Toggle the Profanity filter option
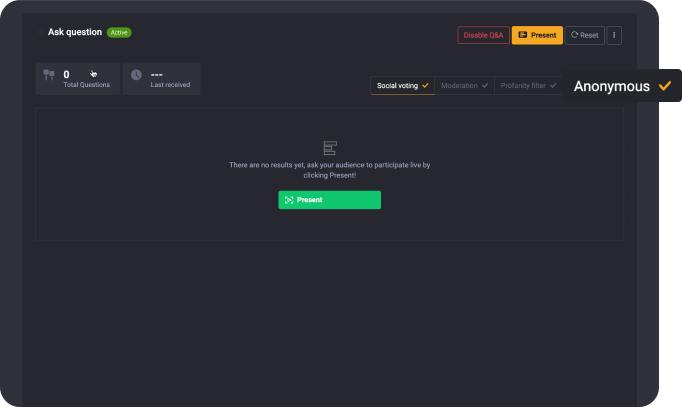 tap(528, 86)
